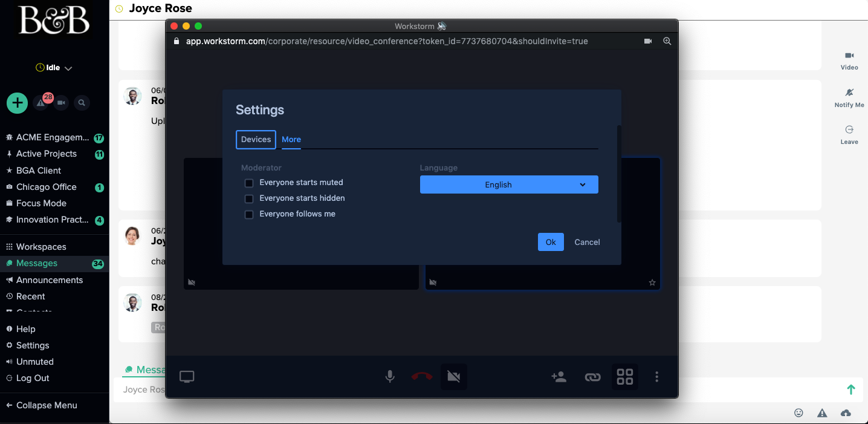The height and width of the screenshot is (424, 868).
Task: Open the Language dropdown set to English
Action: pyautogui.click(x=509, y=184)
